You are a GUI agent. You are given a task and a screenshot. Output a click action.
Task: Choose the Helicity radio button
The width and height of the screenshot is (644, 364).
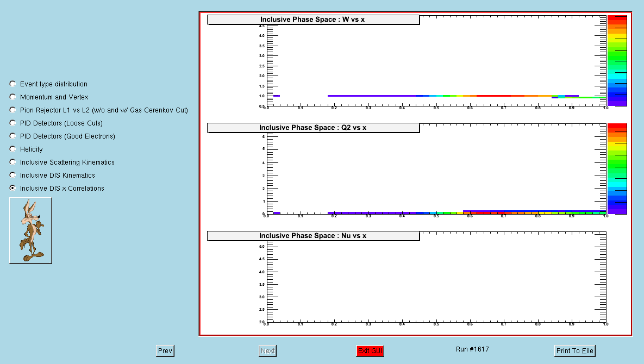pos(26,149)
